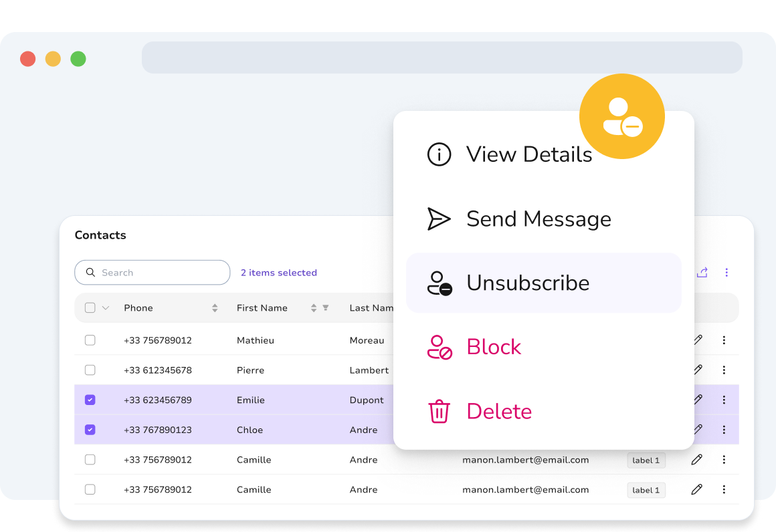
Task: Click the filter icon on First Name column
Action: 326,307
